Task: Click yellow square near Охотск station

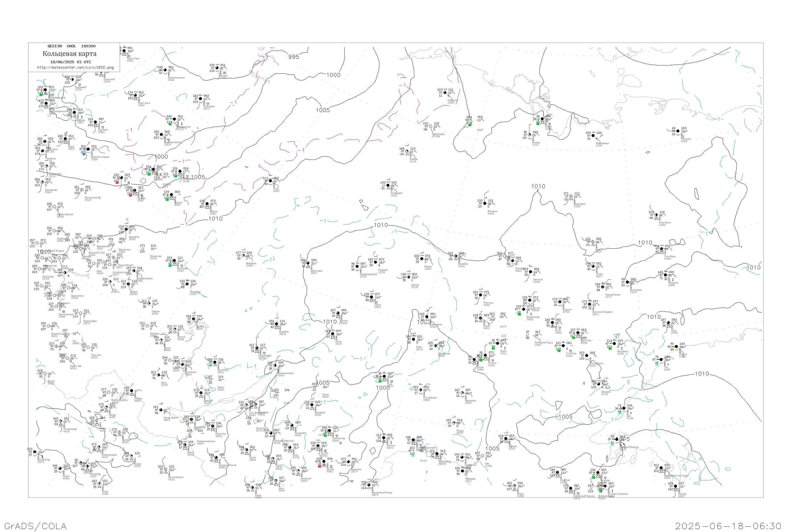Action: [672, 351]
